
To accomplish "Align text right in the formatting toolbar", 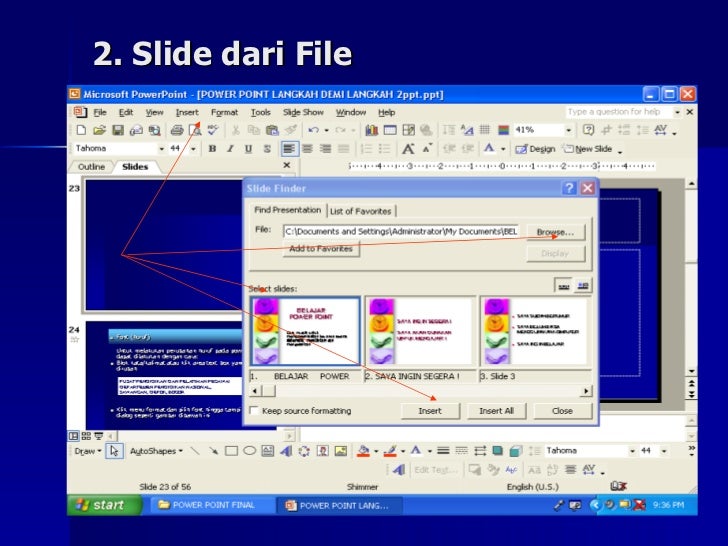I will (325, 149).
